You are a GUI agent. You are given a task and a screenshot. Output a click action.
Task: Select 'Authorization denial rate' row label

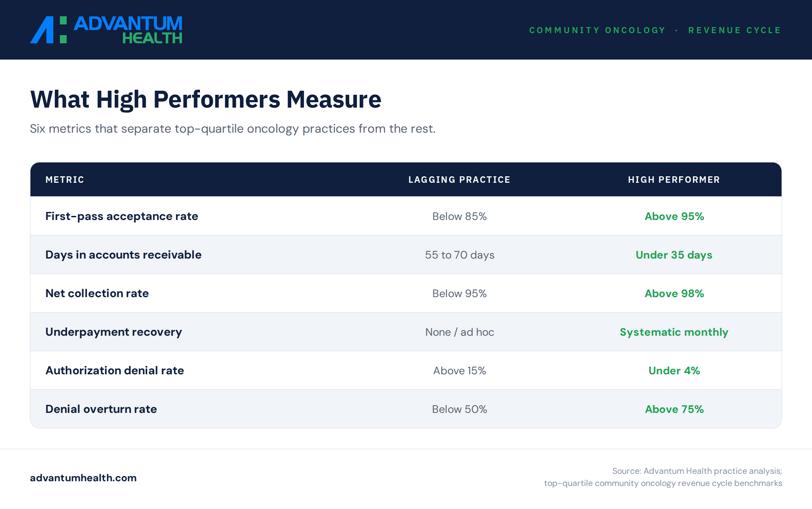tap(115, 371)
